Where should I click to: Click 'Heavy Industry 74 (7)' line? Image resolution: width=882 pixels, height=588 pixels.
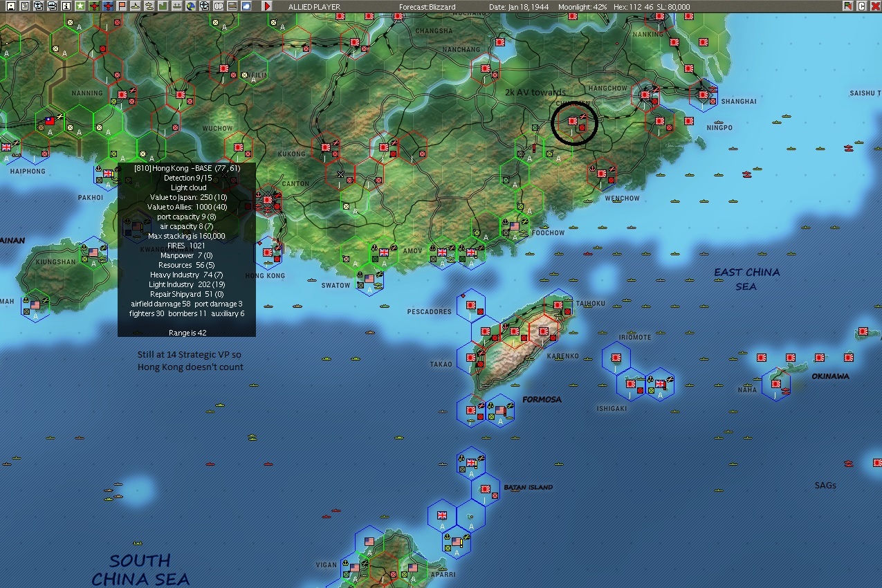tap(187, 275)
